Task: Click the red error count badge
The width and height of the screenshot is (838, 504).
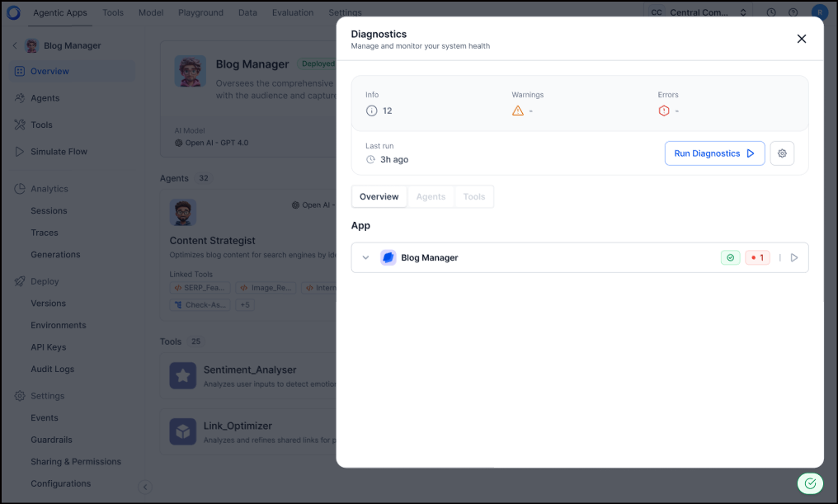Action: tap(757, 257)
